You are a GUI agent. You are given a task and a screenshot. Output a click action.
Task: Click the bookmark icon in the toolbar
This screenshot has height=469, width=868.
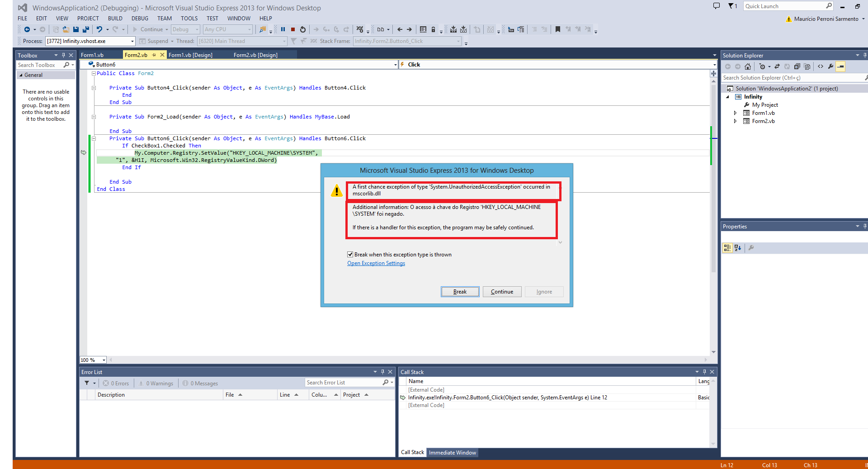(558, 29)
